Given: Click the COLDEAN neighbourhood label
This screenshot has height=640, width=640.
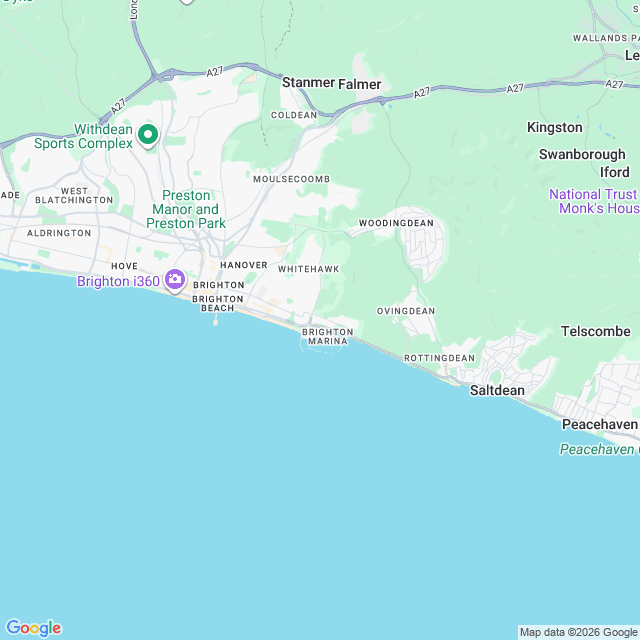Looking at the screenshot, I should click(x=294, y=115).
